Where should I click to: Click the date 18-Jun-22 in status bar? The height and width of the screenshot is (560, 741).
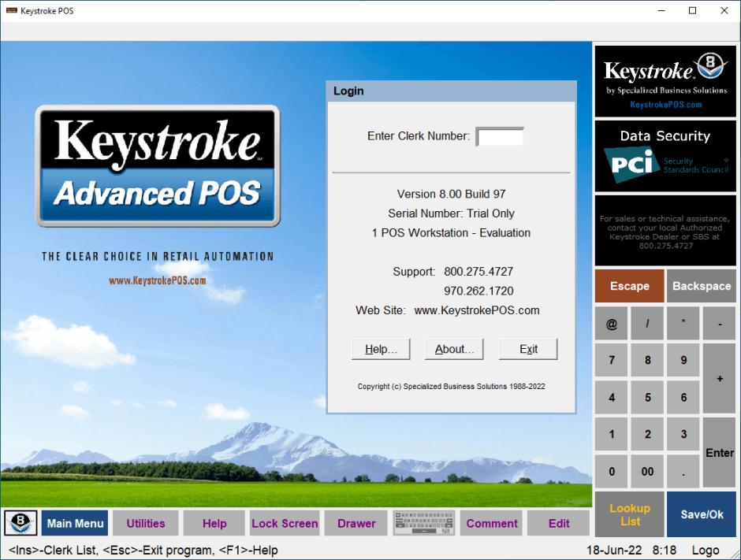614,550
